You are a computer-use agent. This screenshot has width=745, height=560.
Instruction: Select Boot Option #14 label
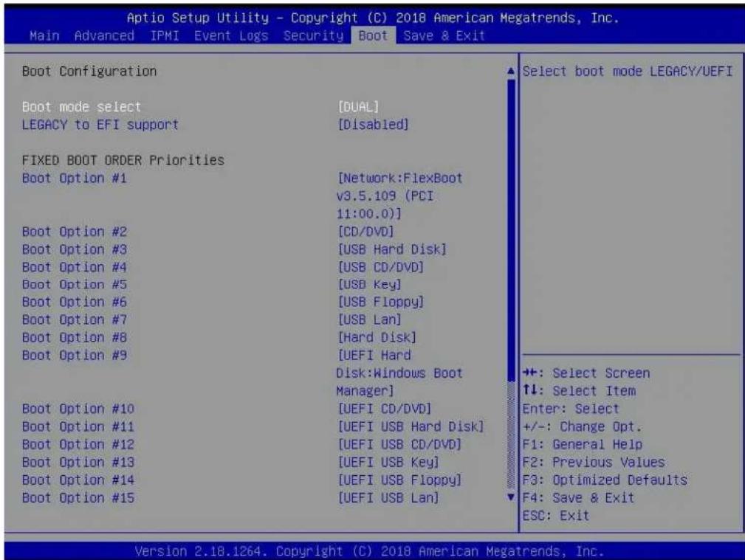pos(78,480)
